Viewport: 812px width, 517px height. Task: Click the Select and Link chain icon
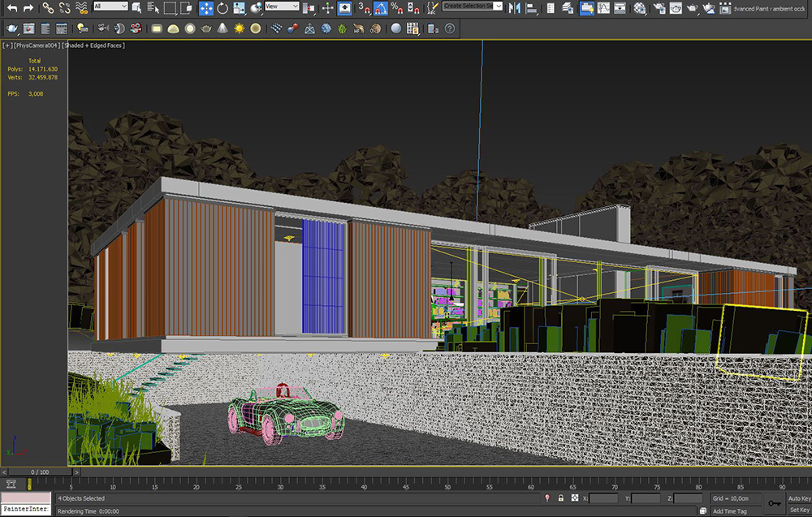(48, 8)
